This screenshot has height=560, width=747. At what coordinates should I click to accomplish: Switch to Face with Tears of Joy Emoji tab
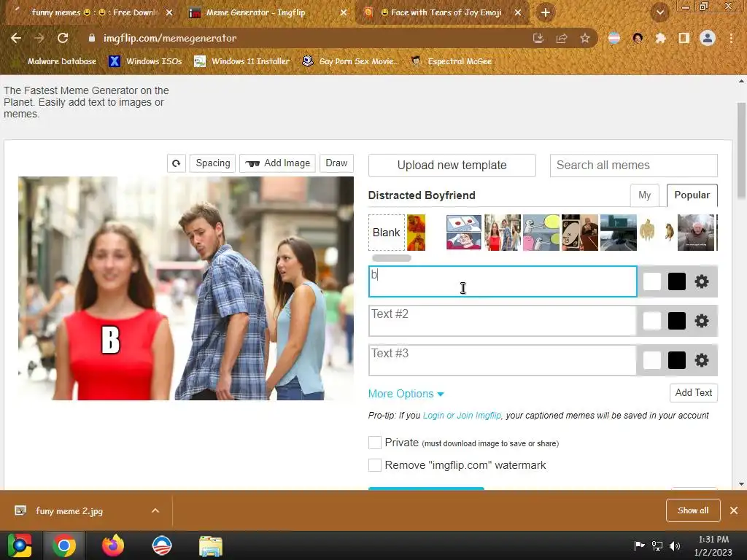coord(441,12)
